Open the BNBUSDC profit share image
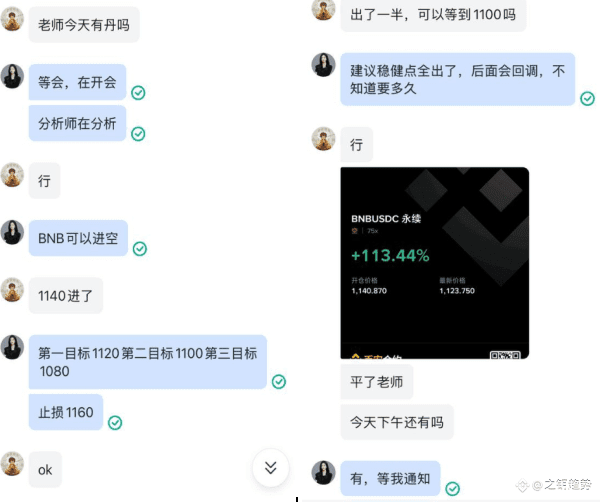Image resolution: width=600 pixels, height=502 pixels. 435,263
